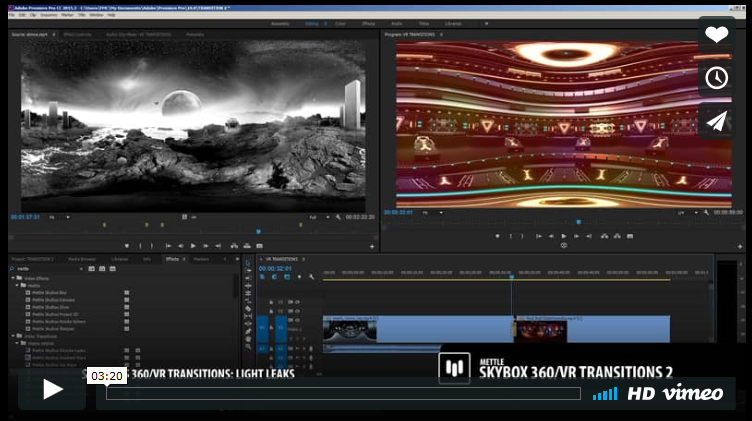
Task: Extract selection in the Program monitor
Action: [617, 236]
